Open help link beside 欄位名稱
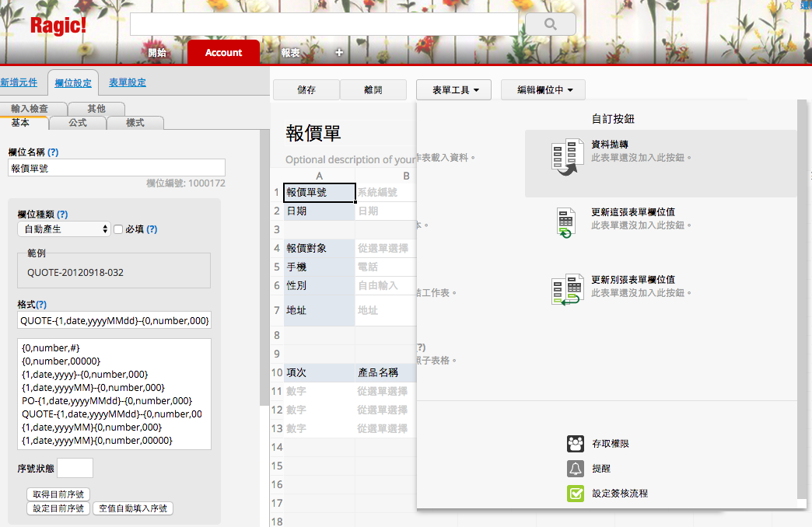 point(53,152)
